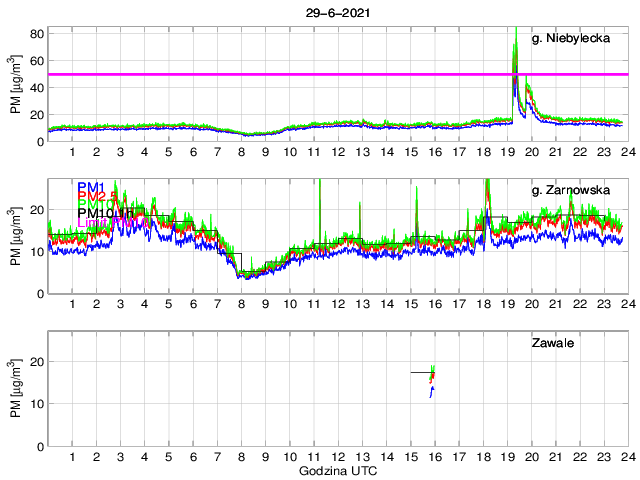640x480 pixels.
Task: Click the 20 tick on Zarnowska y-axis
Action: [x=37, y=210]
